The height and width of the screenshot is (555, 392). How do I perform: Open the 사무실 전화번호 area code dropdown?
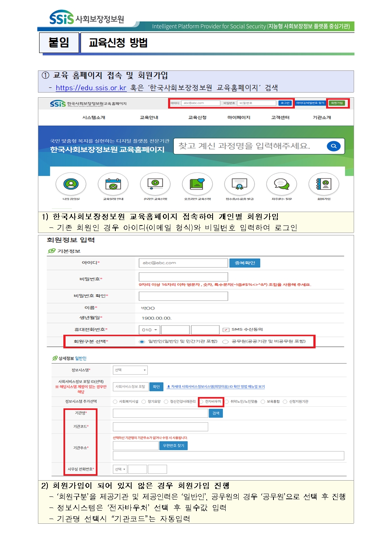pyautogui.click(x=120, y=469)
